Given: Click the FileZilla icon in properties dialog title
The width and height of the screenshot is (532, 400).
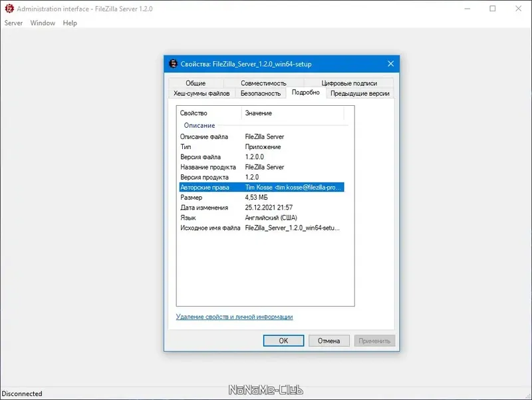Looking at the screenshot, I should point(173,63).
